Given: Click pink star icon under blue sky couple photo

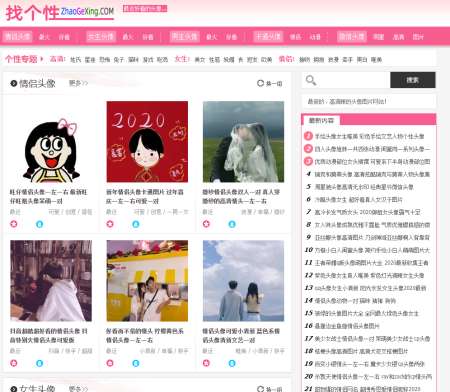Looking at the screenshot, I should point(206,363).
